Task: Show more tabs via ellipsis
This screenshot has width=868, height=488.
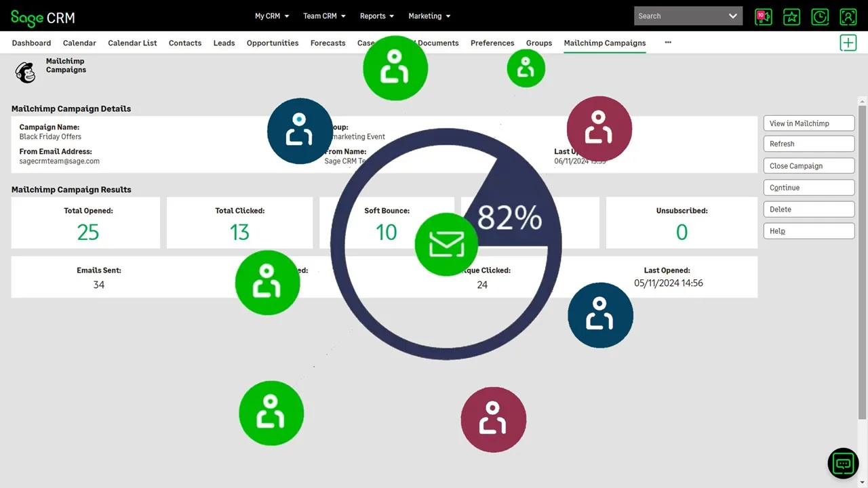Action: click(x=668, y=42)
